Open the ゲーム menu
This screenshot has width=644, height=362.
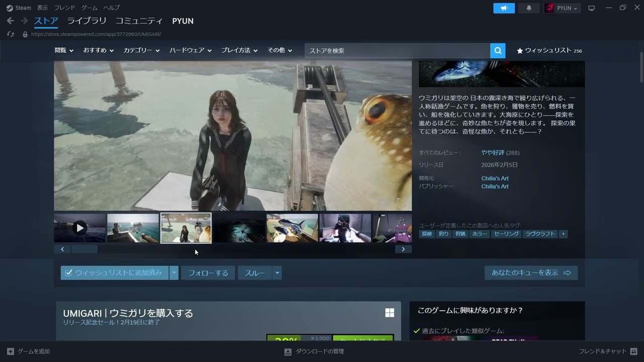pos(89,8)
